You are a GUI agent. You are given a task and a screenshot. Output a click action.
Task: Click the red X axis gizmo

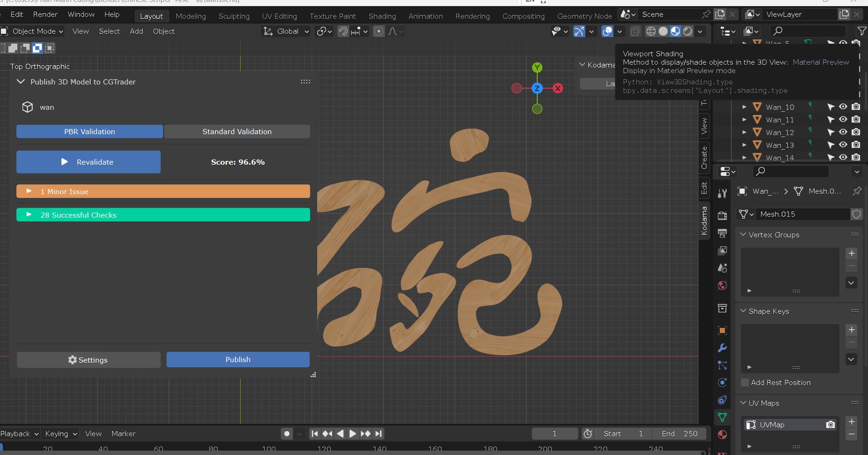(x=558, y=88)
